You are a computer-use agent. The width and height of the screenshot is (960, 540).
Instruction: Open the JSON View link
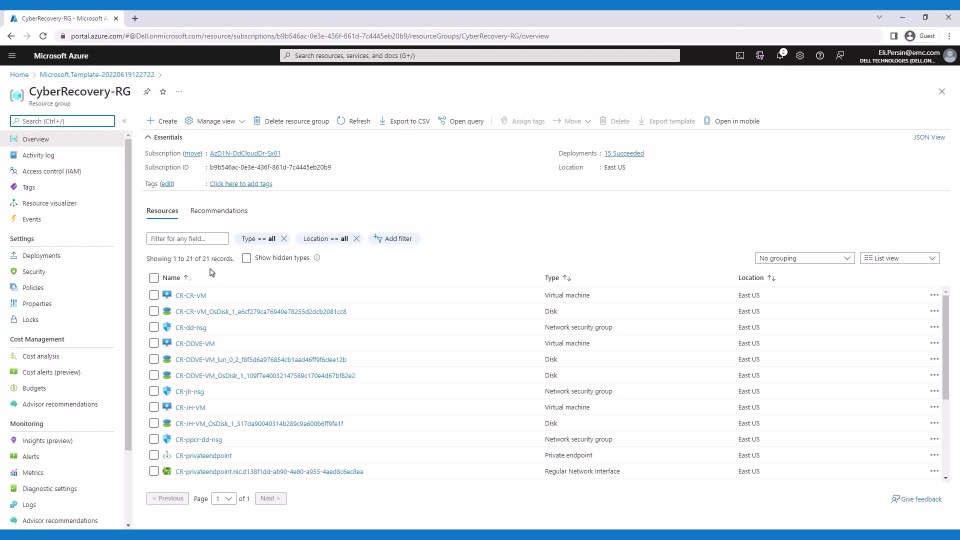(x=929, y=137)
